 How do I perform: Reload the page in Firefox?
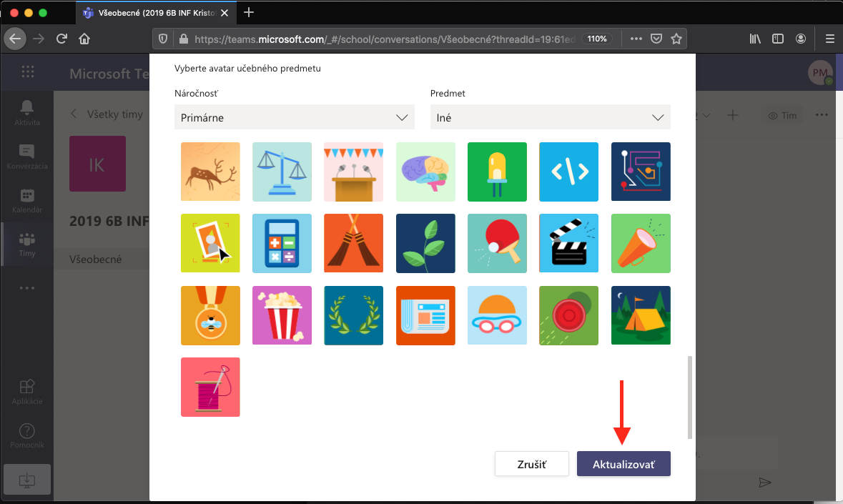[62, 39]
